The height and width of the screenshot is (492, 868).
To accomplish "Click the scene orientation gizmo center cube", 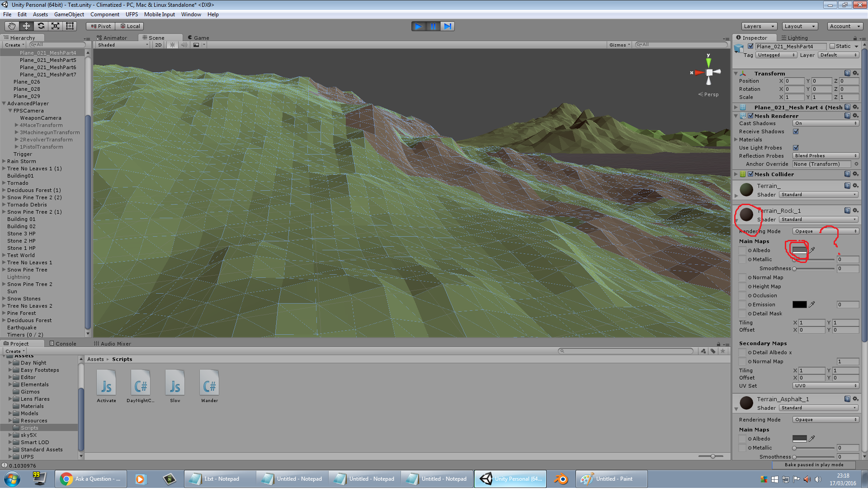I will pyautogui.click(x=709, y=72).
